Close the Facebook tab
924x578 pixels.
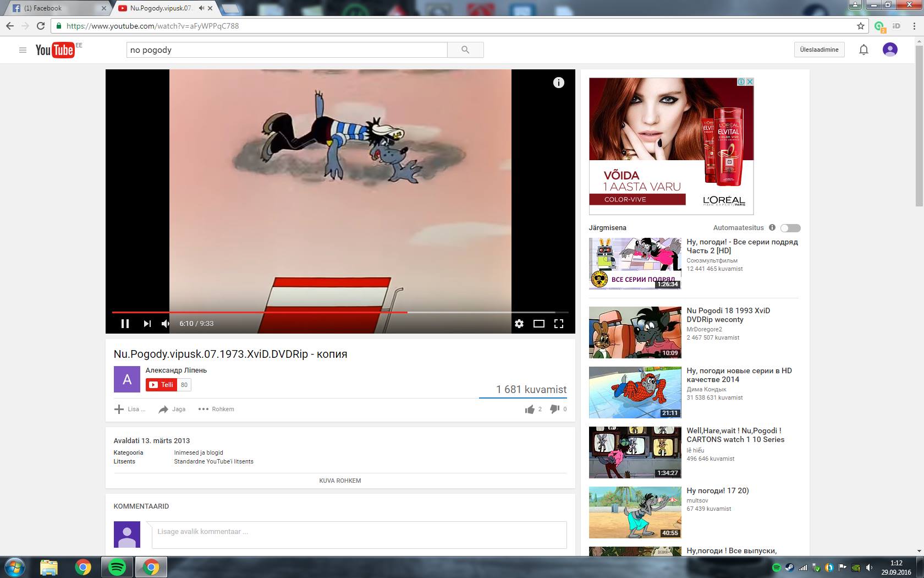pos(104,8)
